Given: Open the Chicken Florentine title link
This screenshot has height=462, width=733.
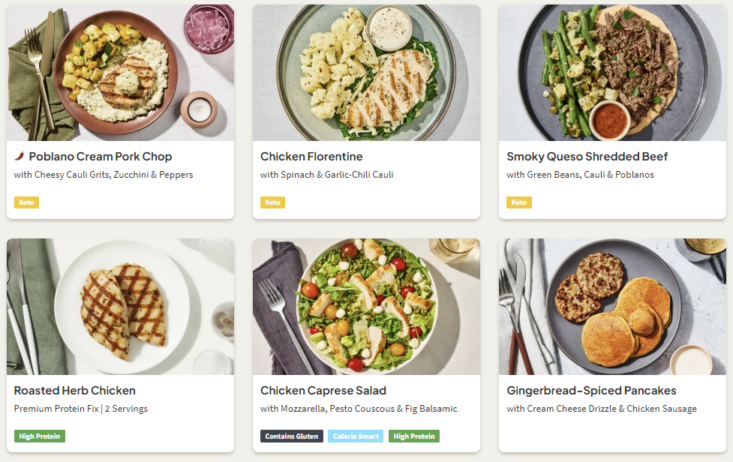Looking at the screenshot, I should pos(311,156).
